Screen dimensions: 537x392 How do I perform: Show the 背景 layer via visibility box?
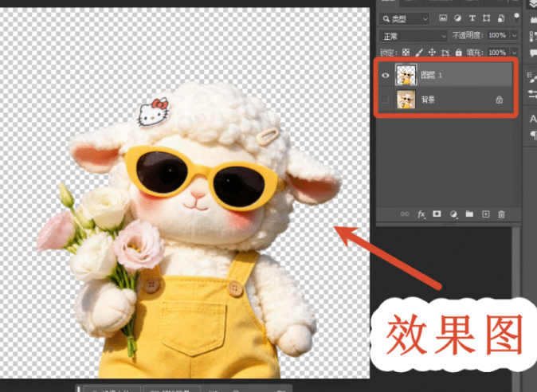pos(386,100)
